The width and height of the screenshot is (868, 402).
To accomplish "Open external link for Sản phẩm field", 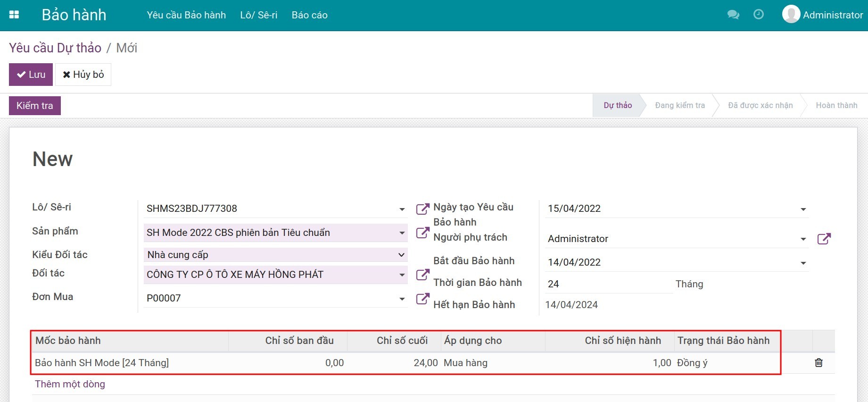I will tap(422, 233).
